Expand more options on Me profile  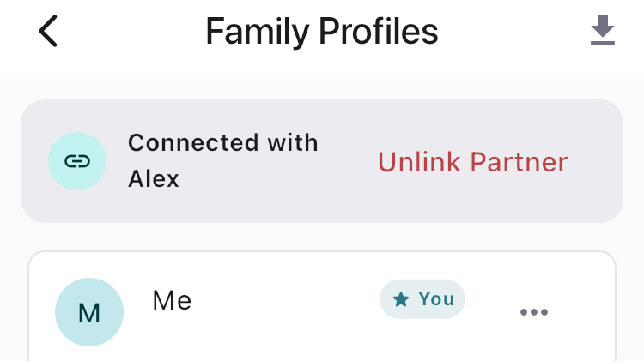[x=534, y=312]
